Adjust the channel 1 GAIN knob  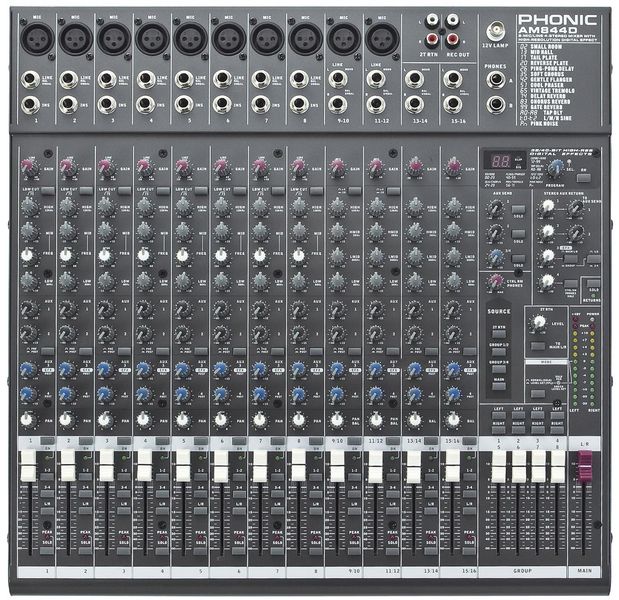click(30, 167)
